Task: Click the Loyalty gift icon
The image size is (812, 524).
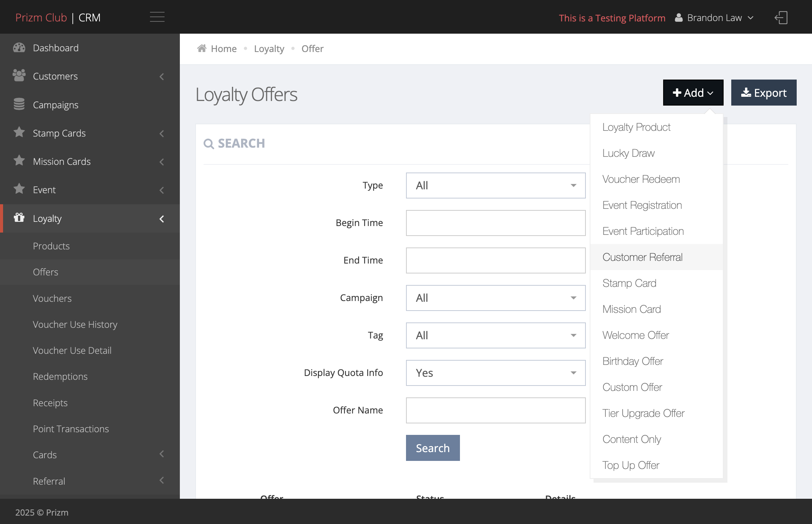Action: tap(19, 218)
